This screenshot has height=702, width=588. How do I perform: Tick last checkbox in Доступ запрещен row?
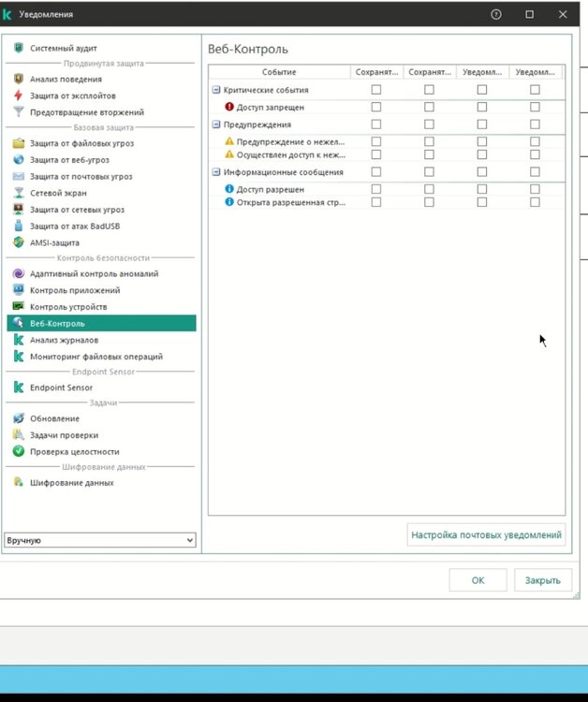(x=535, y=107)
